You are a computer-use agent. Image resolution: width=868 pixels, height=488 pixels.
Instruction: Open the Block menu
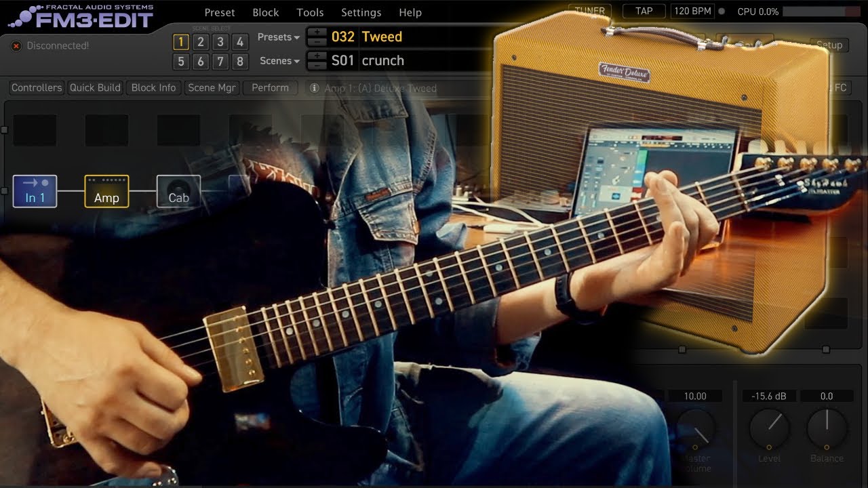[x=266, y=12]
